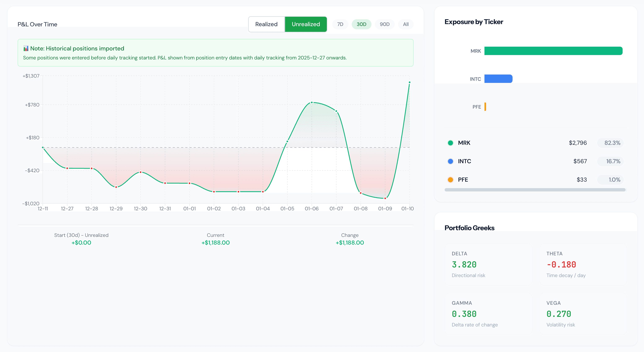Select the INTC exposure bar

pos(498,79)
